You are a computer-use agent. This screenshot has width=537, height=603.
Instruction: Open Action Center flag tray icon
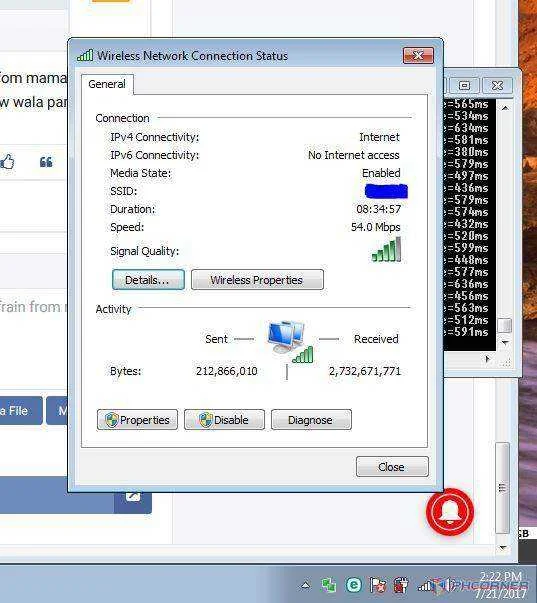(378, 585)
